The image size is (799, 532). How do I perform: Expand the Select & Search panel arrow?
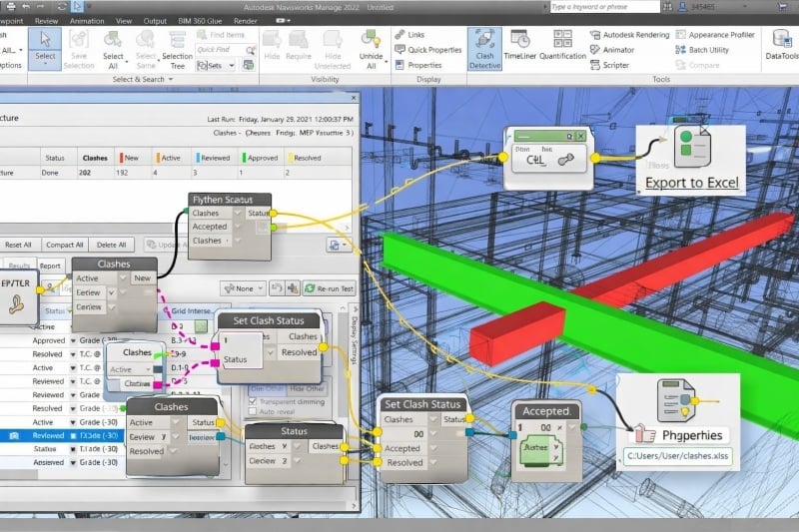tap(171, 80)
